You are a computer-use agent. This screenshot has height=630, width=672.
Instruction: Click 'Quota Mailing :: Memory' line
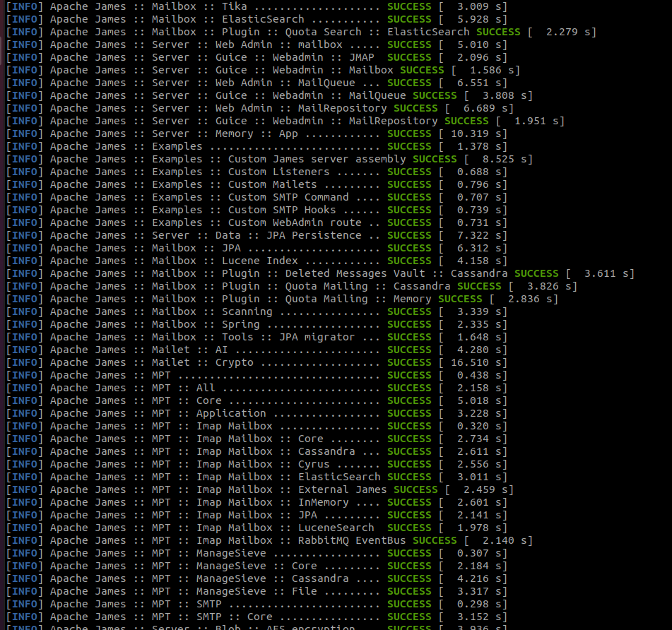(x=282, y=299)
